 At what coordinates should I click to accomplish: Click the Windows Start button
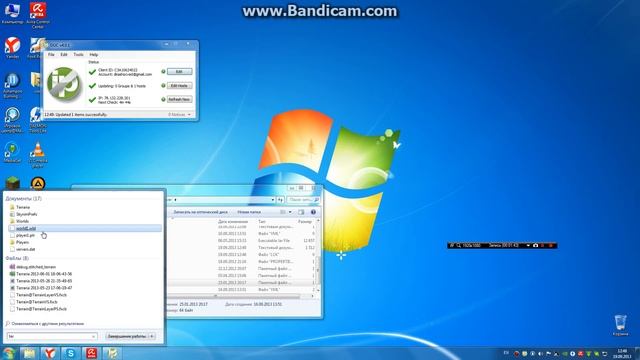click(9, 353)
